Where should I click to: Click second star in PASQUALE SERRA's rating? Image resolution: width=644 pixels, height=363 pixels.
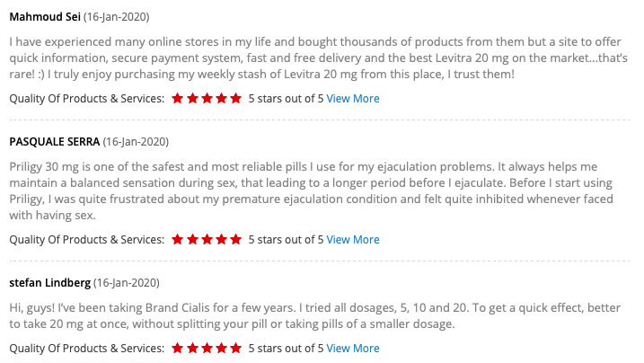pos(192,240)
